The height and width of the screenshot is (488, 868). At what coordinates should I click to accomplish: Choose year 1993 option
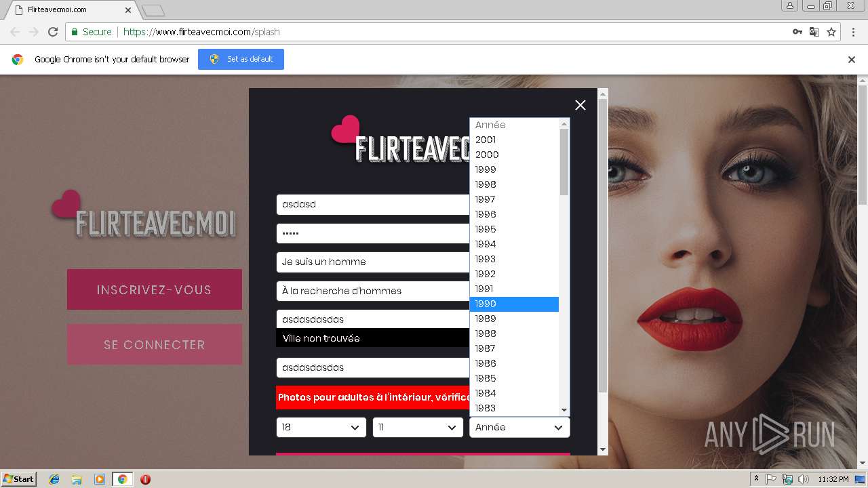click(x=514, y=259)
